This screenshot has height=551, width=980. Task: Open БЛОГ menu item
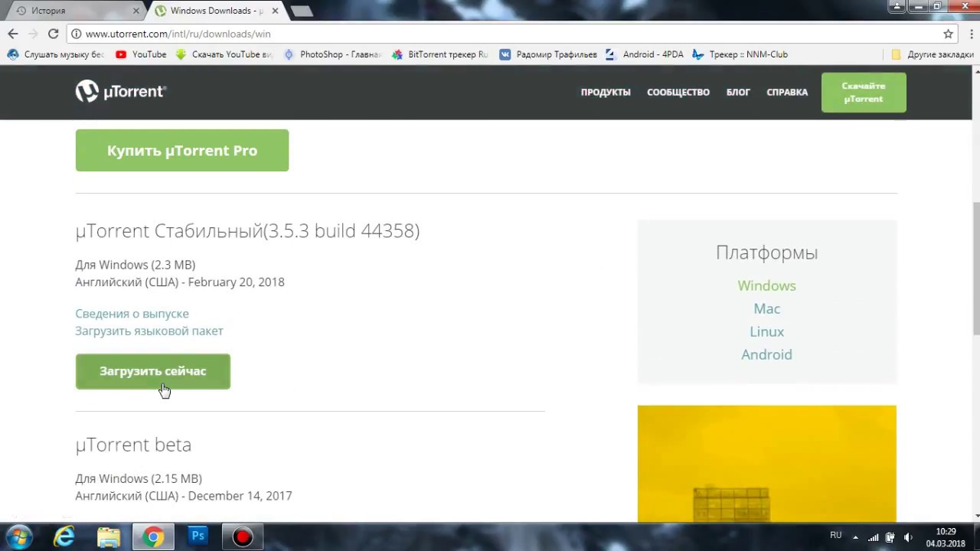tap(738, 92)
